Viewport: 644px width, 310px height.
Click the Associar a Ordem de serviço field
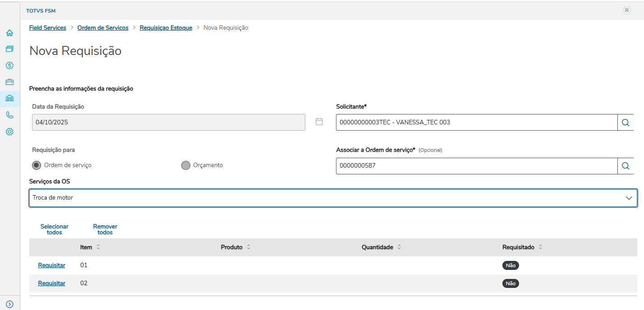(476, 166)
